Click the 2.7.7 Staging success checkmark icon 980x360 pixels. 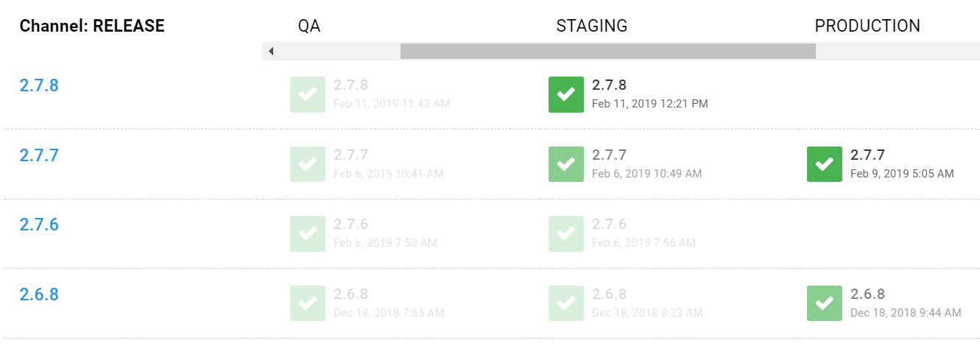(x=566, y=164)
